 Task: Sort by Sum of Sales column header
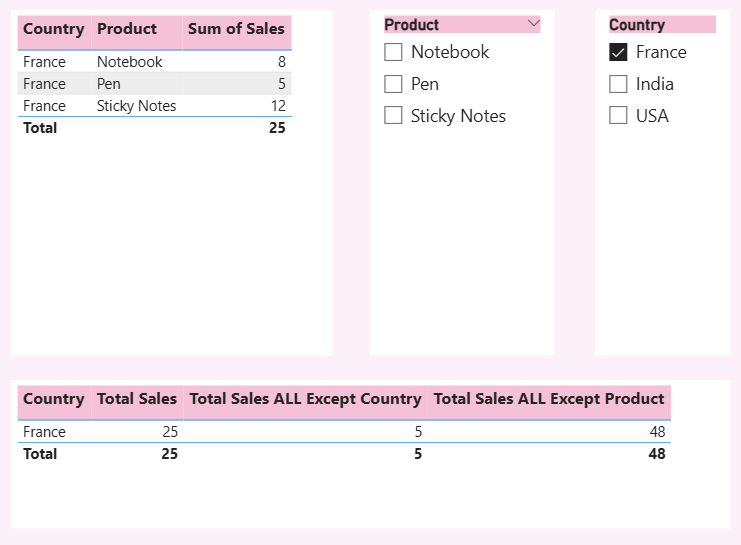coord(236,29)
